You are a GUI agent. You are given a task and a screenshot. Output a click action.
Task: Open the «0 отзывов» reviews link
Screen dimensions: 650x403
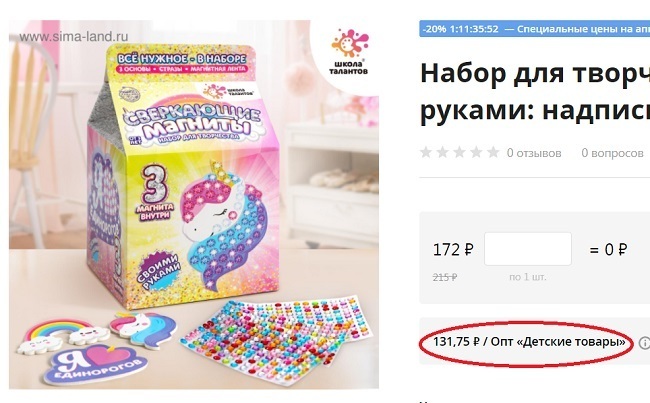pos(534,153)
